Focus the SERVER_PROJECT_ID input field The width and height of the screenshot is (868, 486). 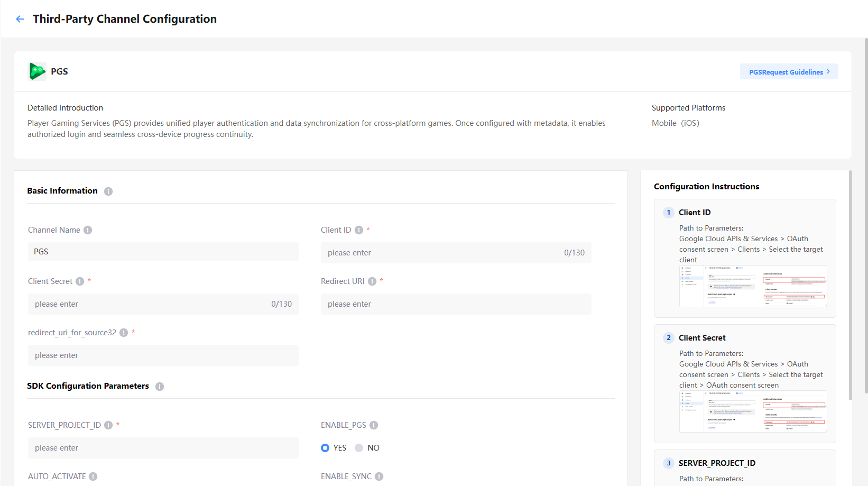[163, 448]
